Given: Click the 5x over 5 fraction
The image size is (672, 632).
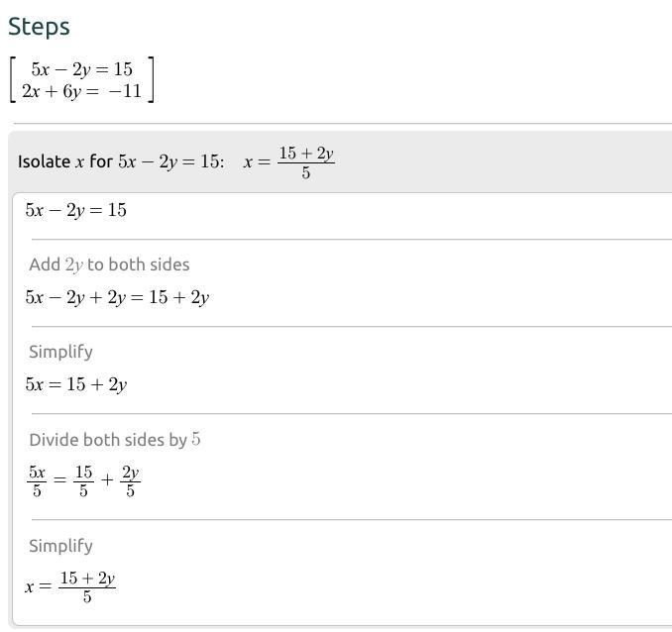Looking at the screenshot, I should [x=37, y=481].
